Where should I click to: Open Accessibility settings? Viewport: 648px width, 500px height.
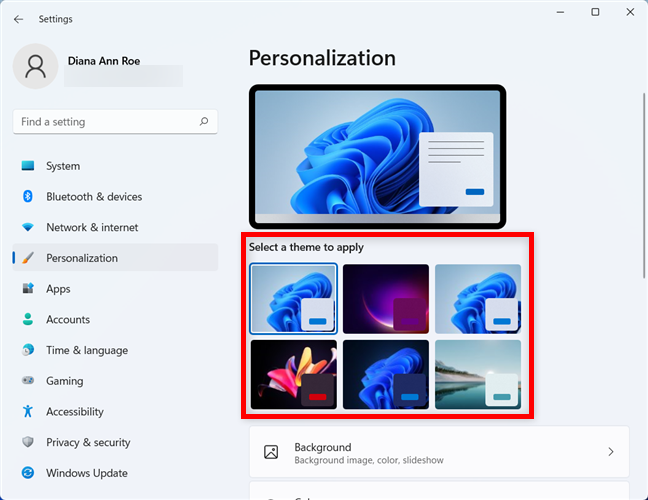(x=115, y=411)
